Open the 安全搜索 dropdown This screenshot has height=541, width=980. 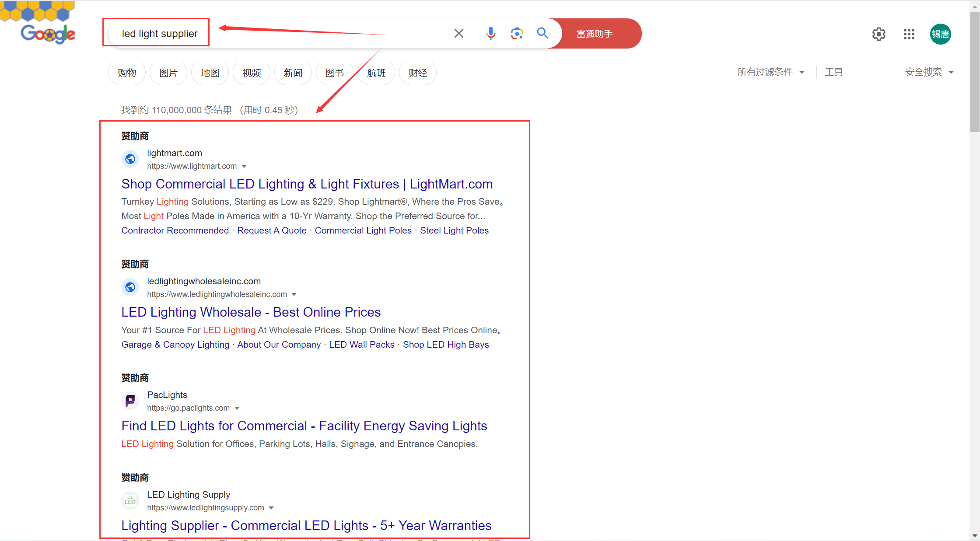pos(929,72)
